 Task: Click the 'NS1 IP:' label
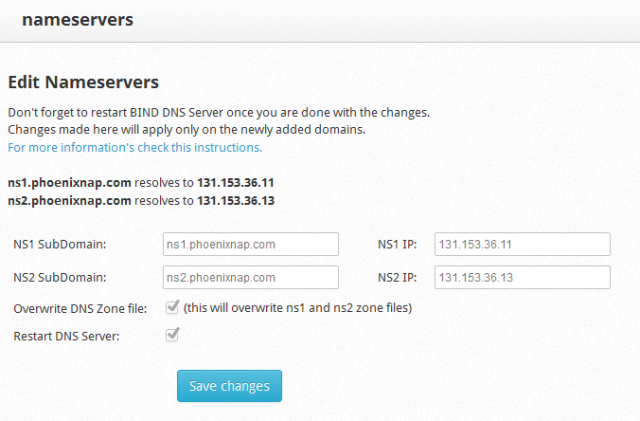pos(397,244)
